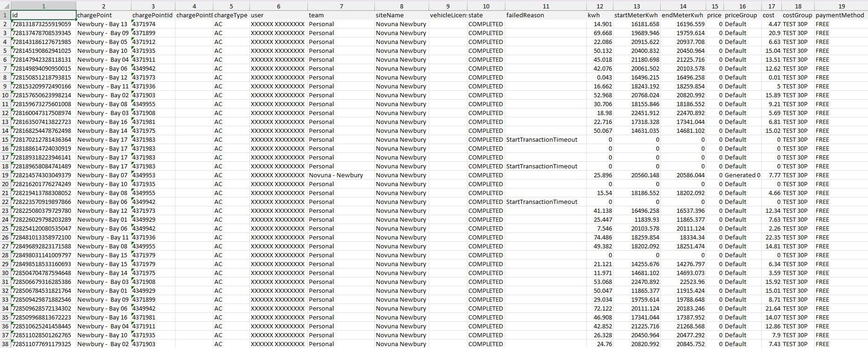Select row 19 header number

[5, 175]
